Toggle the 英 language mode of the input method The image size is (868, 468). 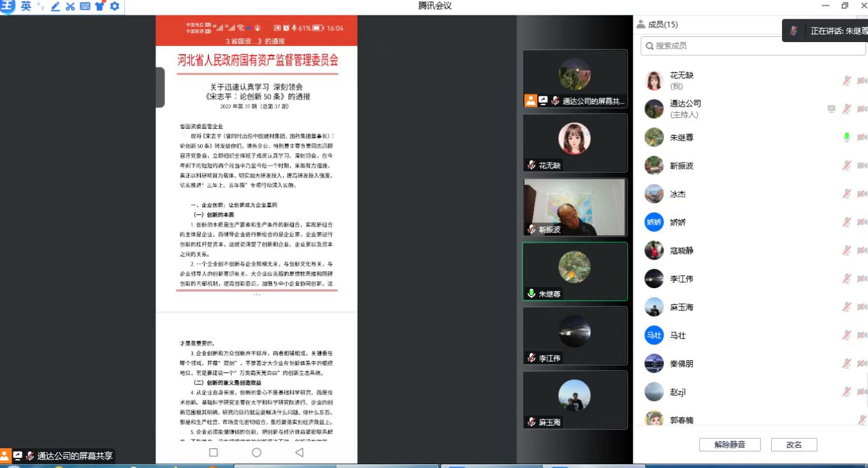pos(26,6)
